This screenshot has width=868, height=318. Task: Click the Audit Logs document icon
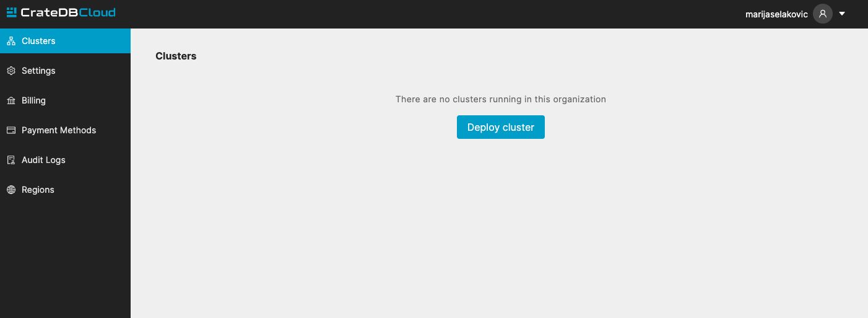(x=11, y=160)
